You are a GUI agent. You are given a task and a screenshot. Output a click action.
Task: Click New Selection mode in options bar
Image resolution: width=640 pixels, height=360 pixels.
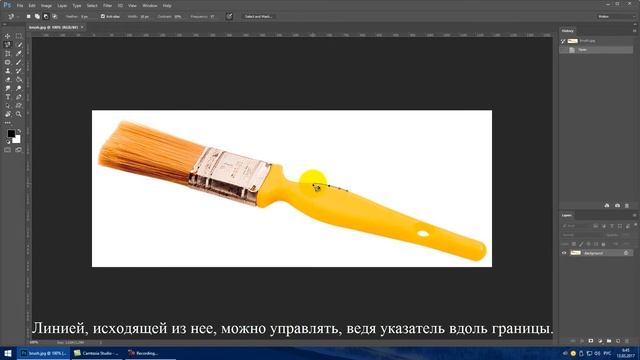[x=29, y=16]
